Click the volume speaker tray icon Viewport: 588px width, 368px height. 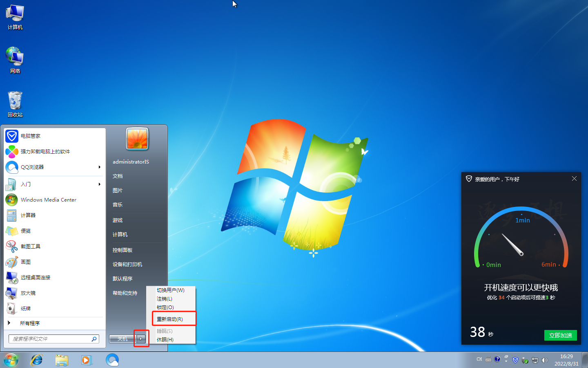click(544, 360)
